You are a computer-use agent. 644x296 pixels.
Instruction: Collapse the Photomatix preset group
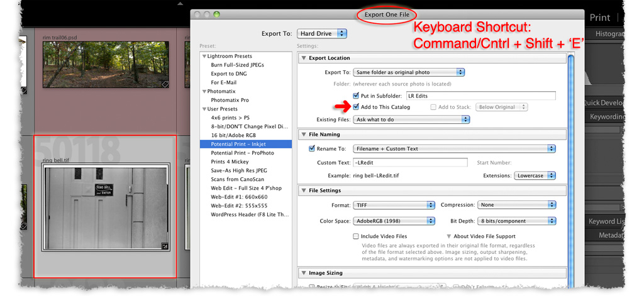point(204,92)
